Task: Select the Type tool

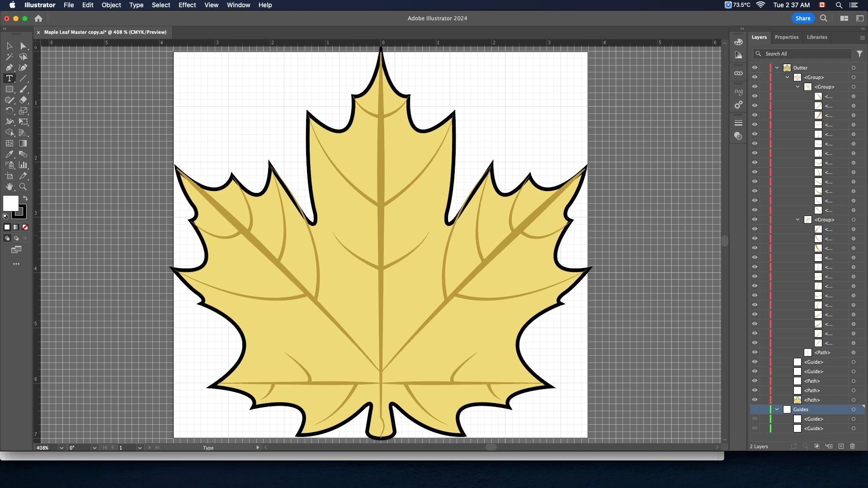Action: coord(9,79)
